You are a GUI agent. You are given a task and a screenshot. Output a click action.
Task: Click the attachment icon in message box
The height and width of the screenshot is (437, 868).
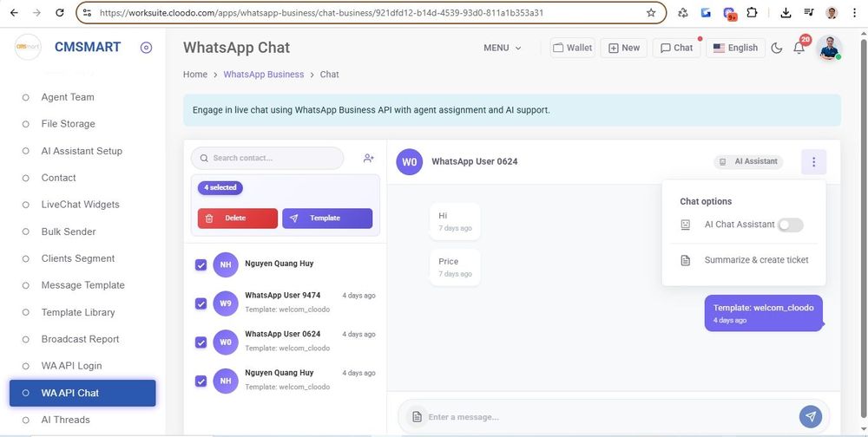point(417,417)
